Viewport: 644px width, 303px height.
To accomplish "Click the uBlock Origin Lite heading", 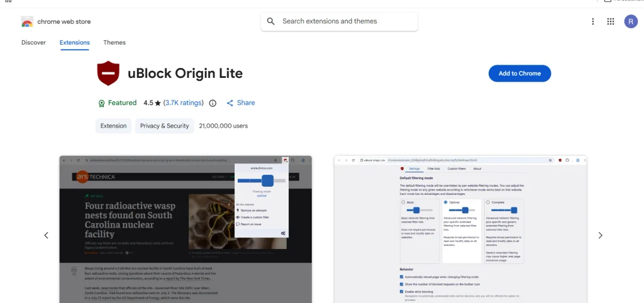I will click(x=186, y=74).
